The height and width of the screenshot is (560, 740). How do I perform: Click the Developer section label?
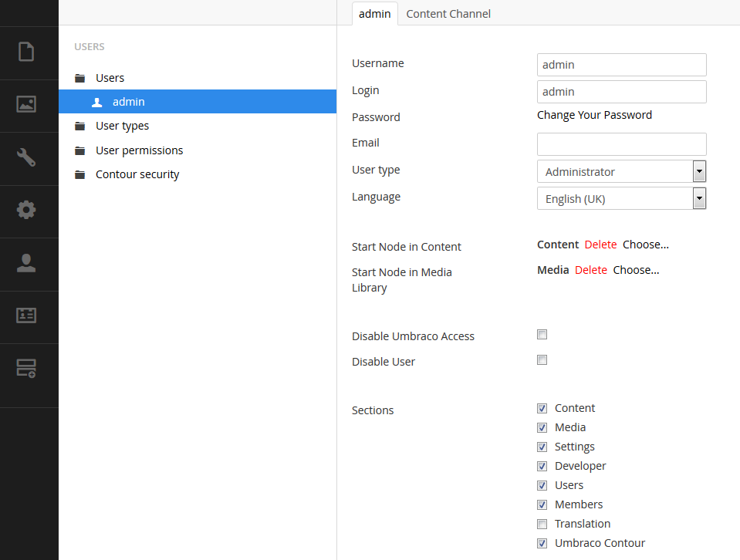(580, 466)
